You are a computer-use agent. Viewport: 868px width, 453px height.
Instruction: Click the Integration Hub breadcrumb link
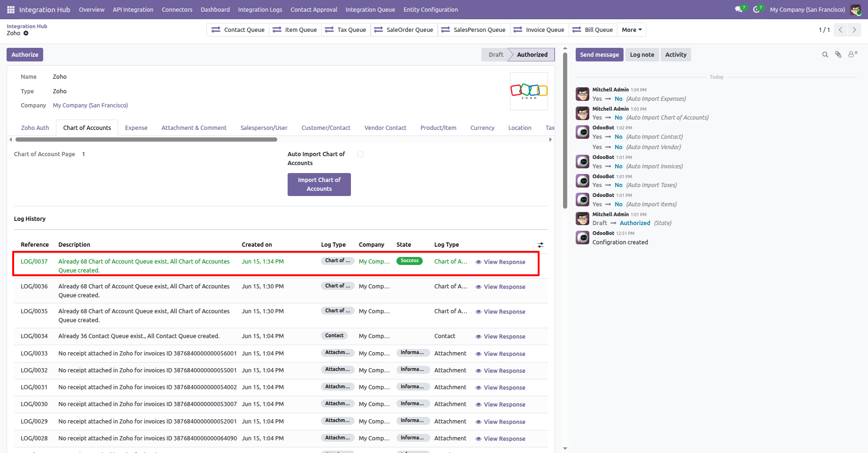click(x=27, y=26)
